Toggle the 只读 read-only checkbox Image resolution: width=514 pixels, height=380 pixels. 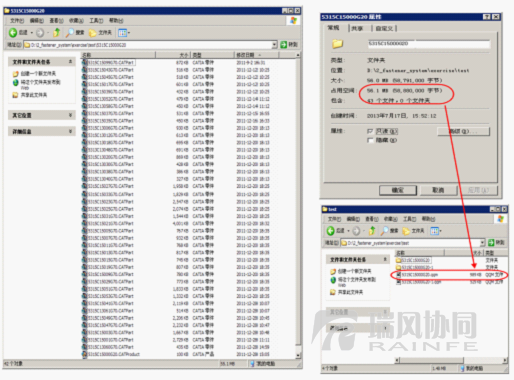[x=370, y=131]
